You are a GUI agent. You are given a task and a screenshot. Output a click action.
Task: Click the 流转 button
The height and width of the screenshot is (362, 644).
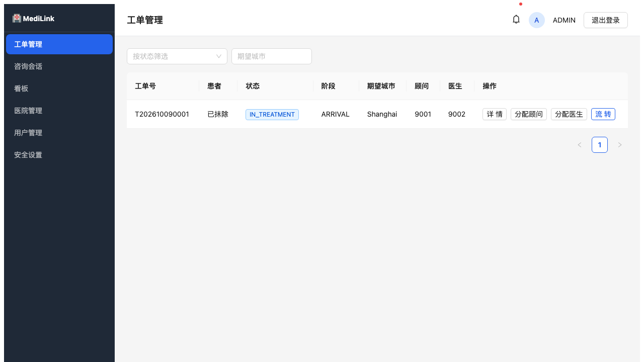point(603,114)
